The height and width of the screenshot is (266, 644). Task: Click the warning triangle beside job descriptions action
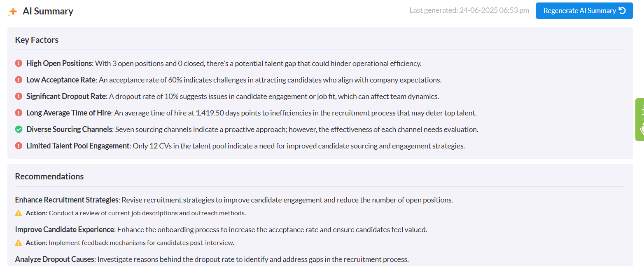click(19, 213)
